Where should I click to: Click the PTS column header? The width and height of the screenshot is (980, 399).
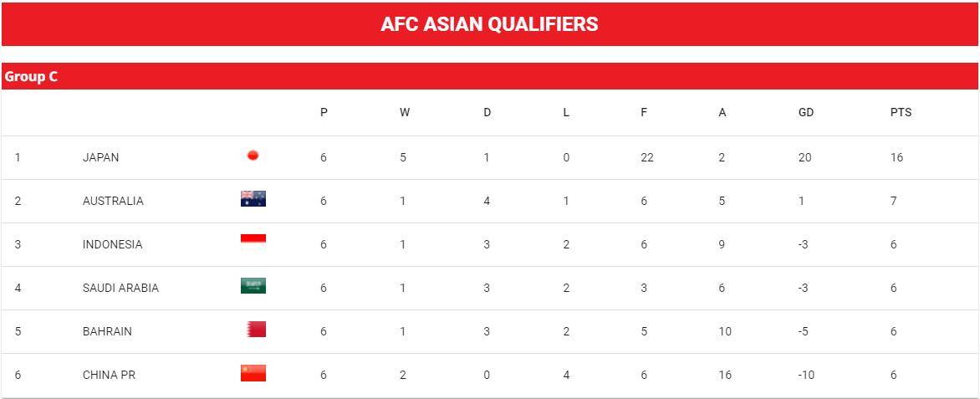tap(901, 113)
